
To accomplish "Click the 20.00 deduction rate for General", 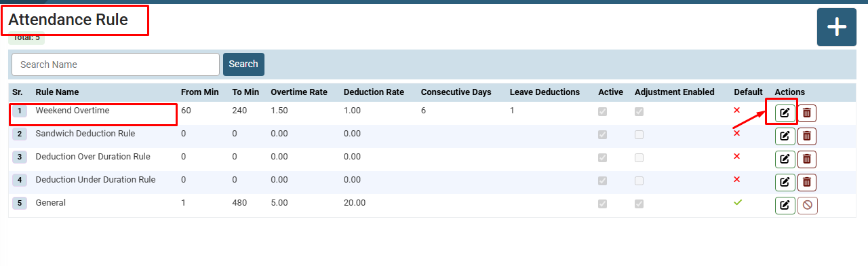I will click(355, 202).
